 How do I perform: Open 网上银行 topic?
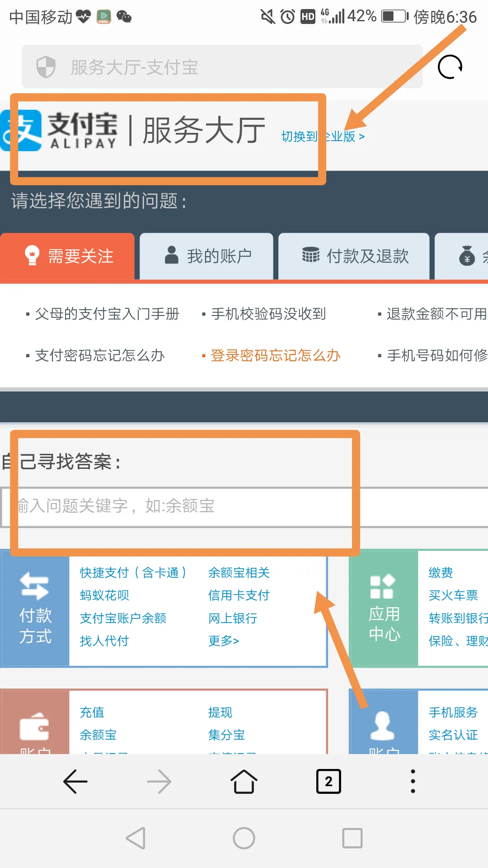click(233, 618)
